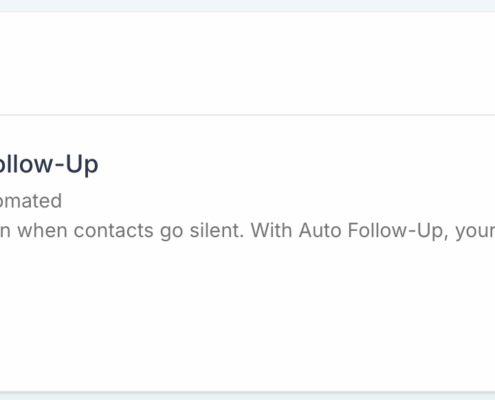This screenshot has height=400, width=495.
Task: Click the gray background strip above the cards
Action: coord(247,6)
